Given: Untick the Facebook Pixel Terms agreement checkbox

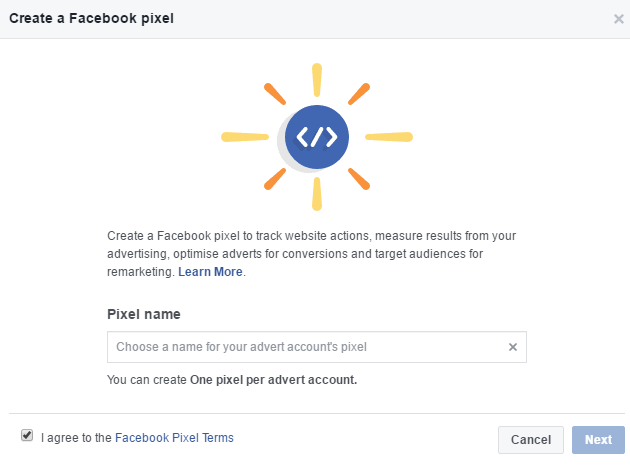Looking at the screenshot, I should (x=27, y=436).
